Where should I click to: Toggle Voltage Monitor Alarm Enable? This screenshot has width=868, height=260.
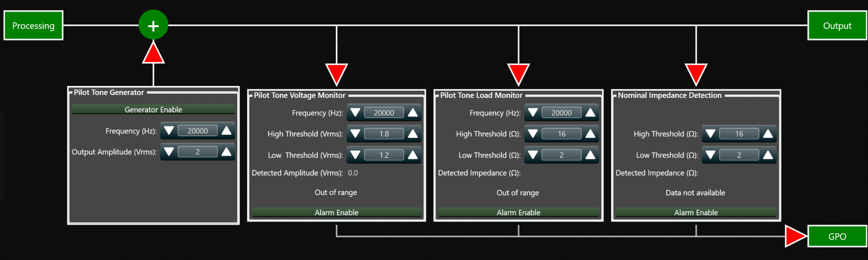337,212
